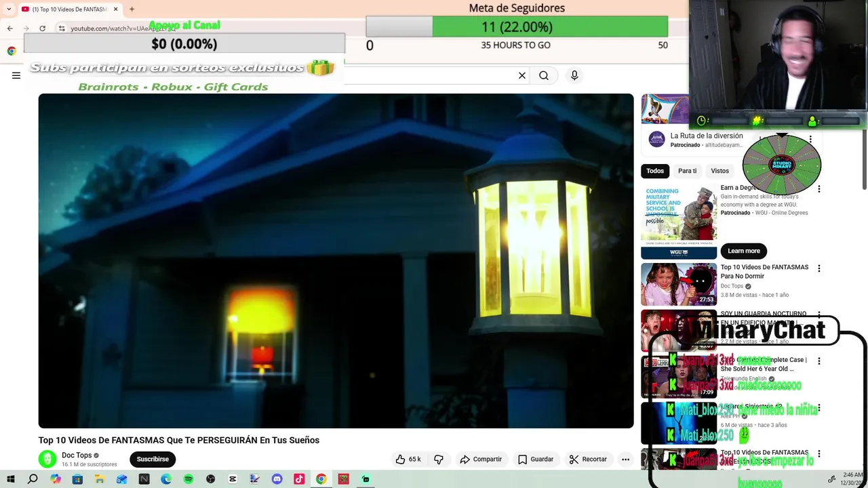Select the Para ti filter chip
The height and width of the screenshot is (488, 868).
pyautogui.click(x=687, y=171)
